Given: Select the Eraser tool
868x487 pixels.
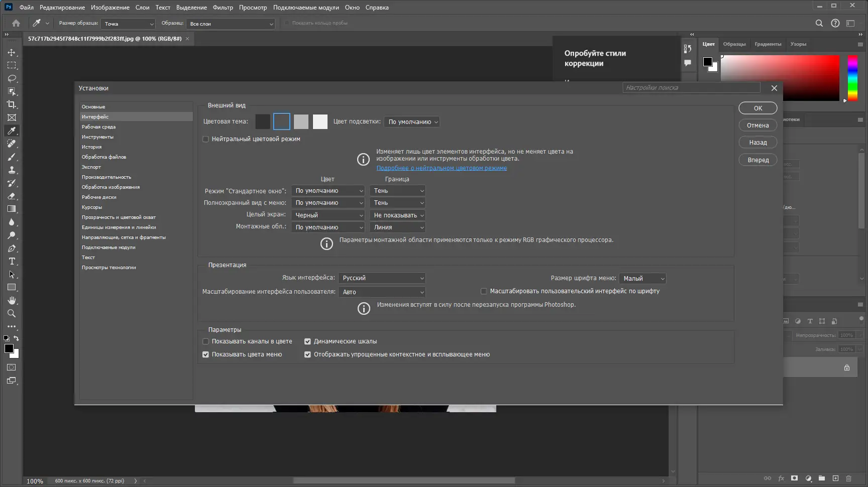Looking at the screenshot, I should (12, 196).
